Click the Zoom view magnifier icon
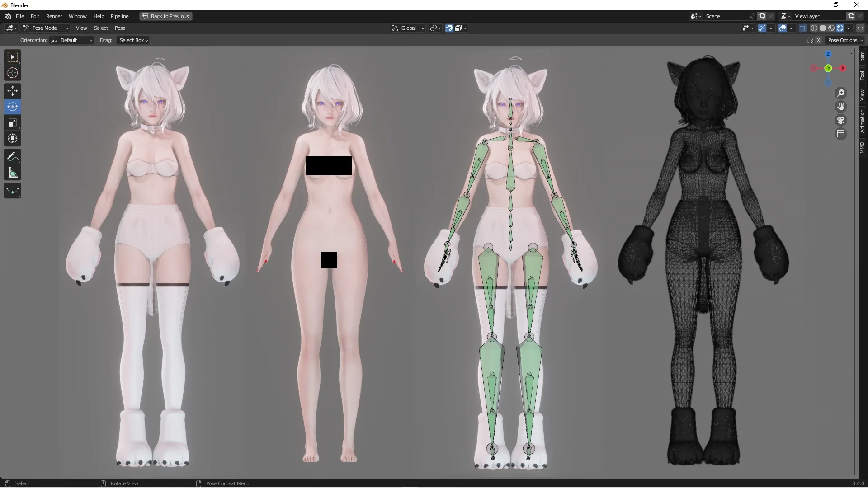This screenshot has width=868, height=488. (841, 93)
